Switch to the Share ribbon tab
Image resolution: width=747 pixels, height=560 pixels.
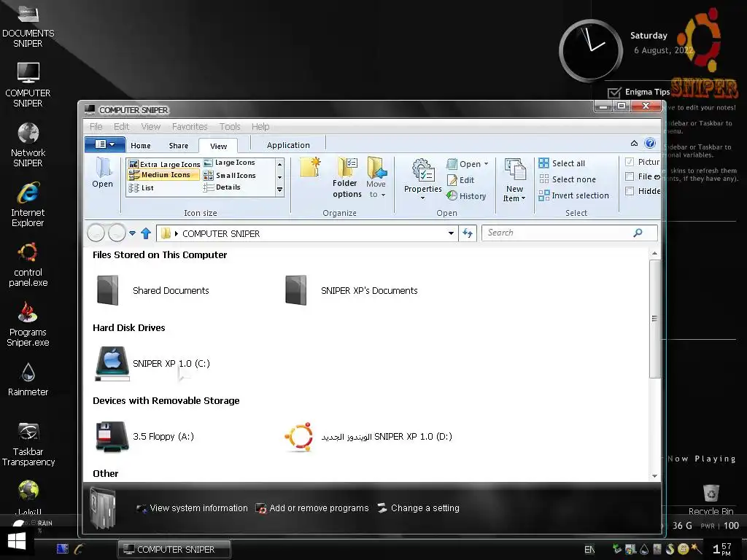(x=178, y=146)
